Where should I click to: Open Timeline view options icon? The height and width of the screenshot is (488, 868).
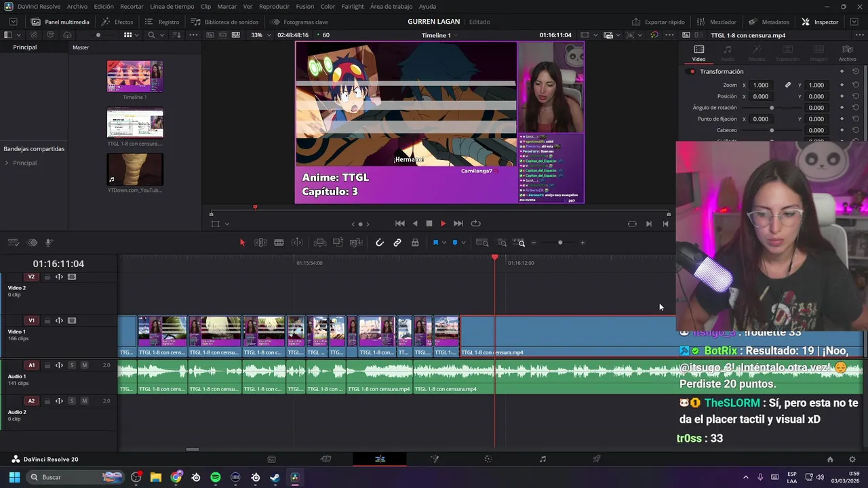click(x=13, y=243)
